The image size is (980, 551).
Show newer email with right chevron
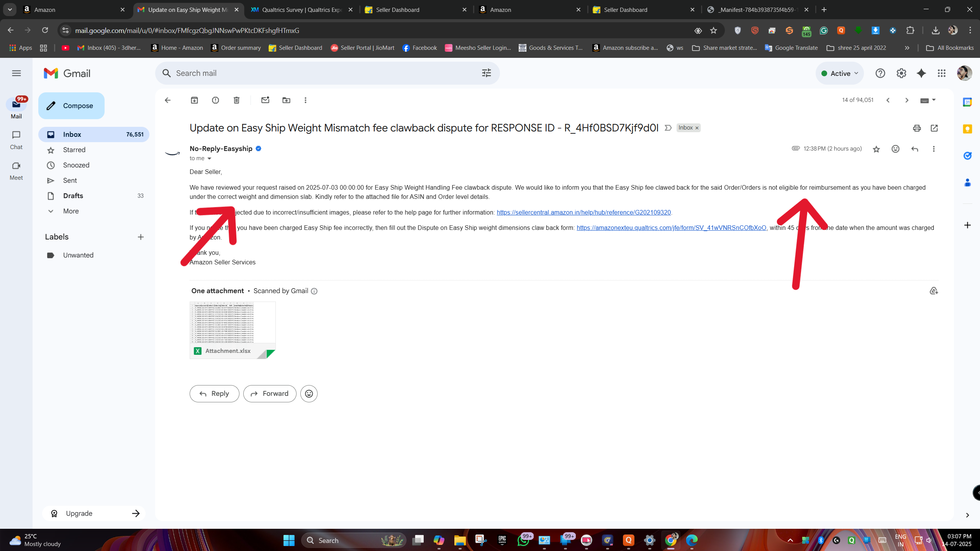(x=906, y=100)
